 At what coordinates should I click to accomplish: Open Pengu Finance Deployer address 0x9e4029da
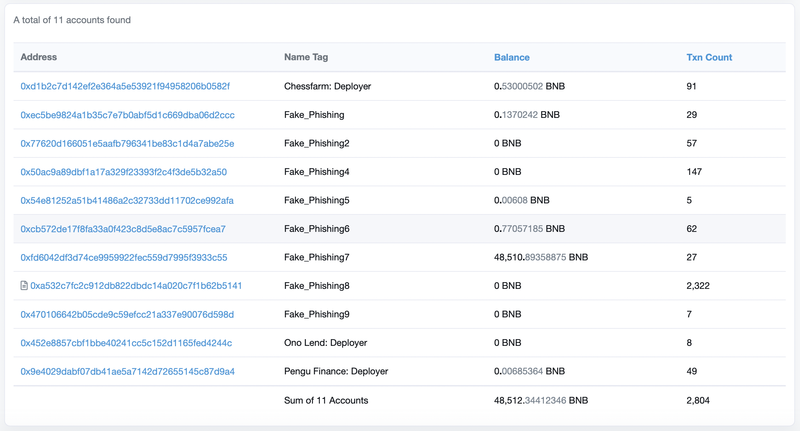coord(127,372)
